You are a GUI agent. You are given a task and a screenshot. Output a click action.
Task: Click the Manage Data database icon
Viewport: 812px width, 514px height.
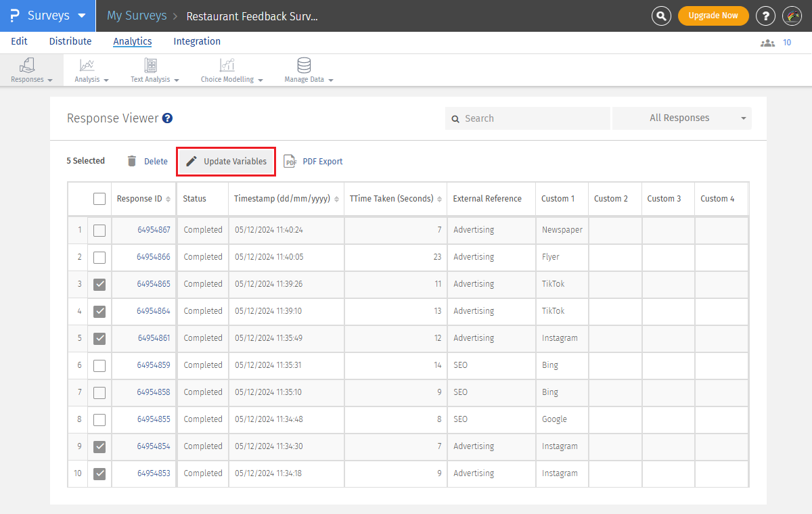click(304, 66)
